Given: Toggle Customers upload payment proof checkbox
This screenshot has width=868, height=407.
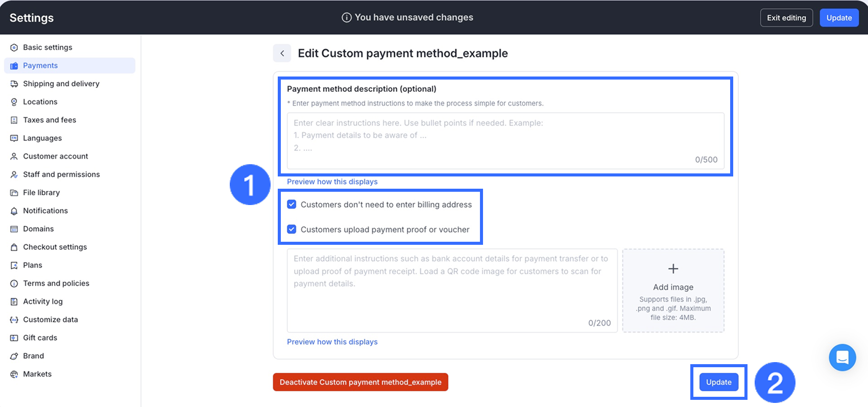Looking at the screenshot, I should pyautogui.click(x=292, y=230).
